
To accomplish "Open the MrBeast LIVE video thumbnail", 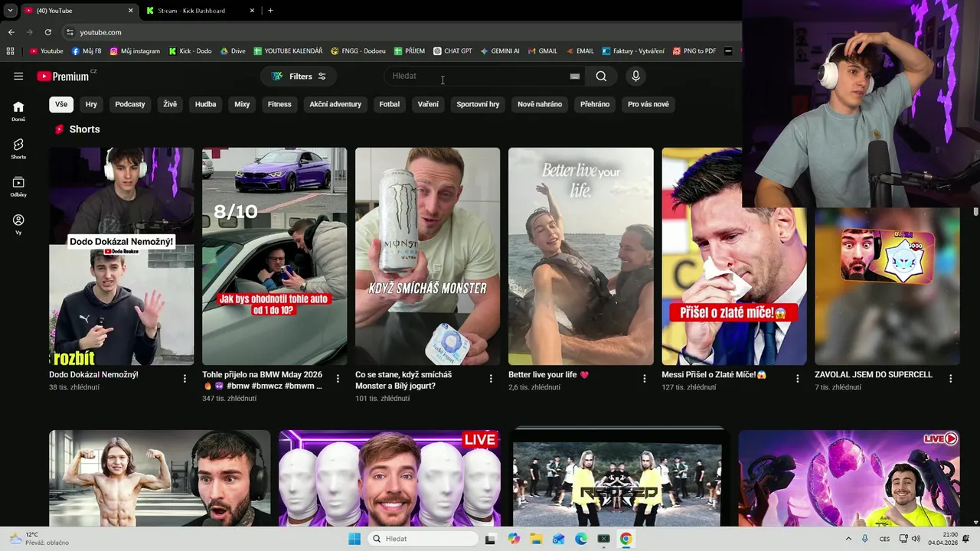I will point(390,478).
